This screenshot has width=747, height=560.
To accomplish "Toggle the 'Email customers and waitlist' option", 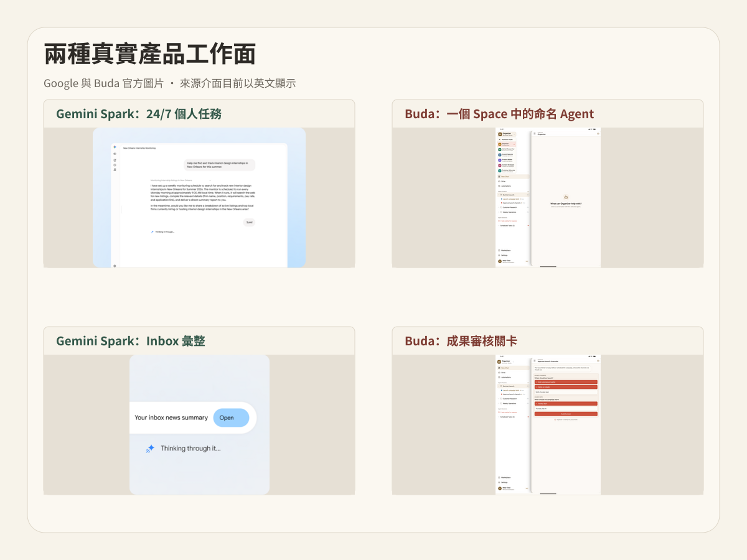I will pyautogui.click(x=566, y=382).
